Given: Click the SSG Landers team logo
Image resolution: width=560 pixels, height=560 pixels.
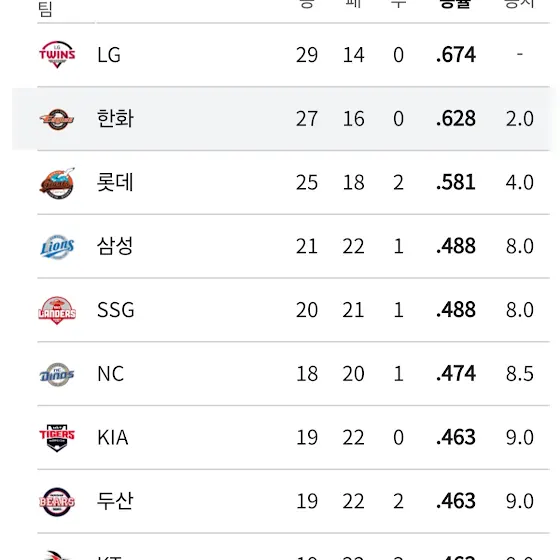Looking at the screenshot, I should coord(57,310).
